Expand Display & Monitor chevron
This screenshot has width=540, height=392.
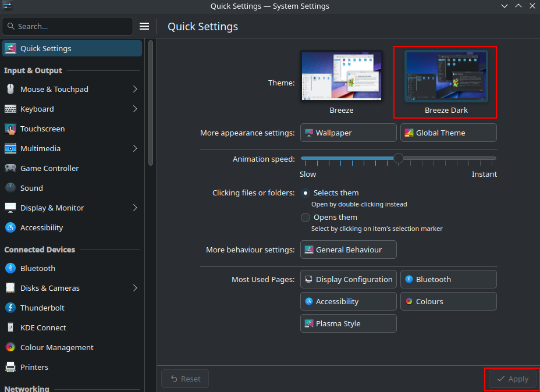(x=135, y=208)
